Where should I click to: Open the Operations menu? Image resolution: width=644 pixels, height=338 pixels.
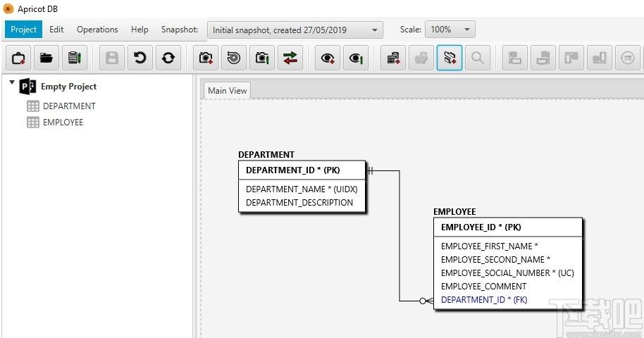(97, 30)
